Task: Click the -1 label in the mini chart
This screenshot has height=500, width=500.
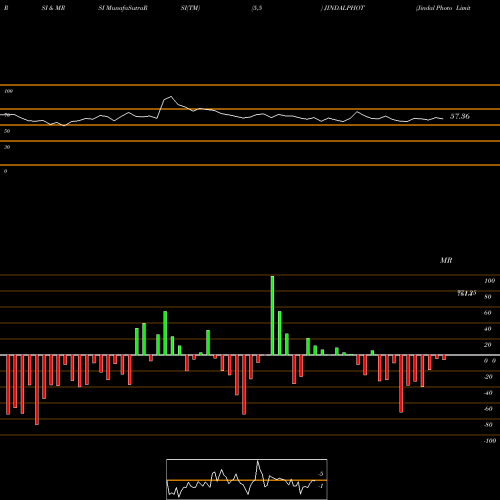Action: pos(320,486)
